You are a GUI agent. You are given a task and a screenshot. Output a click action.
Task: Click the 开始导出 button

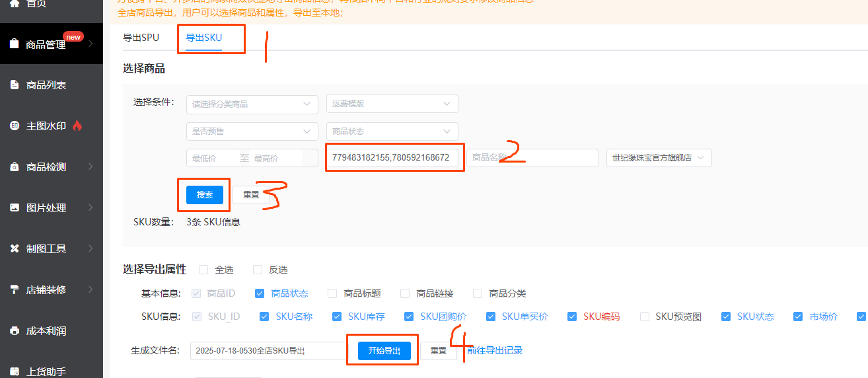pyautogui.click(x=384, y=350)
